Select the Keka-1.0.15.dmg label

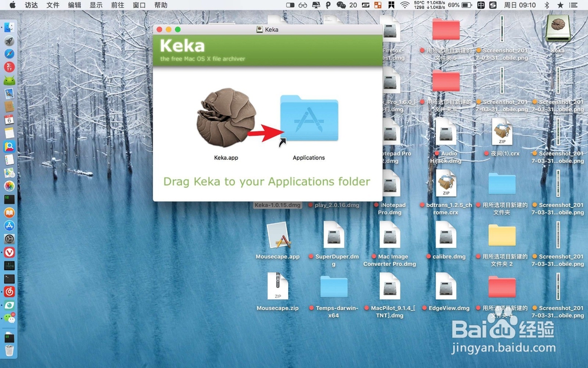278,205
